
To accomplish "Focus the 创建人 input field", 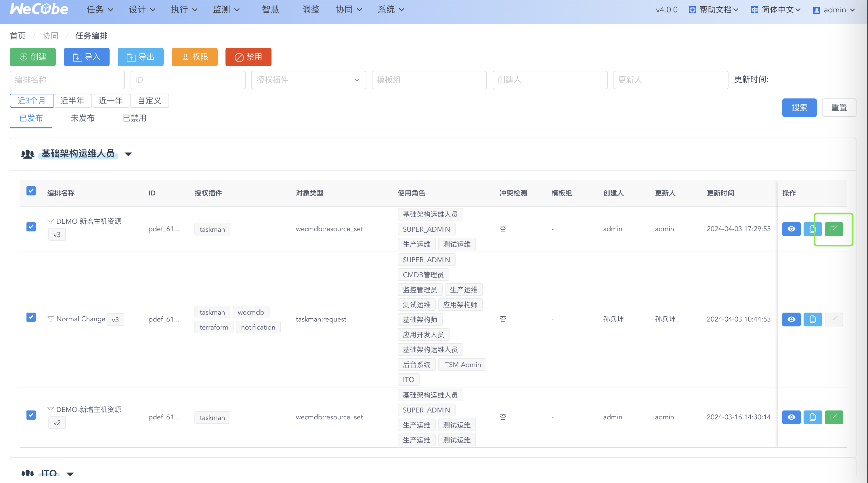I will pos(550,80).
